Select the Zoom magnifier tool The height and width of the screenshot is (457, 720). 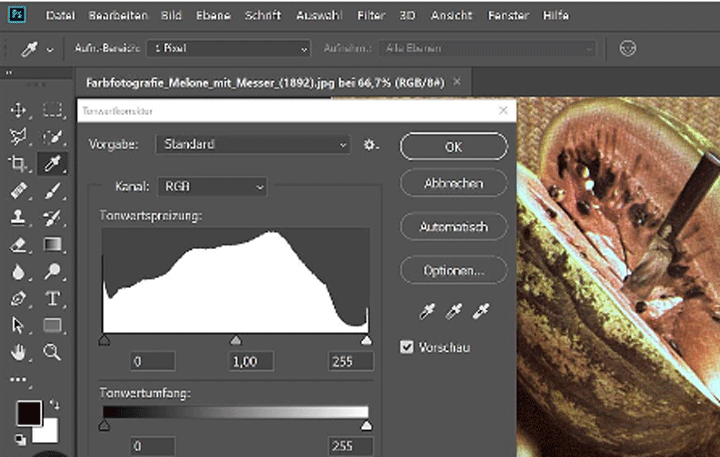(52, 352)
